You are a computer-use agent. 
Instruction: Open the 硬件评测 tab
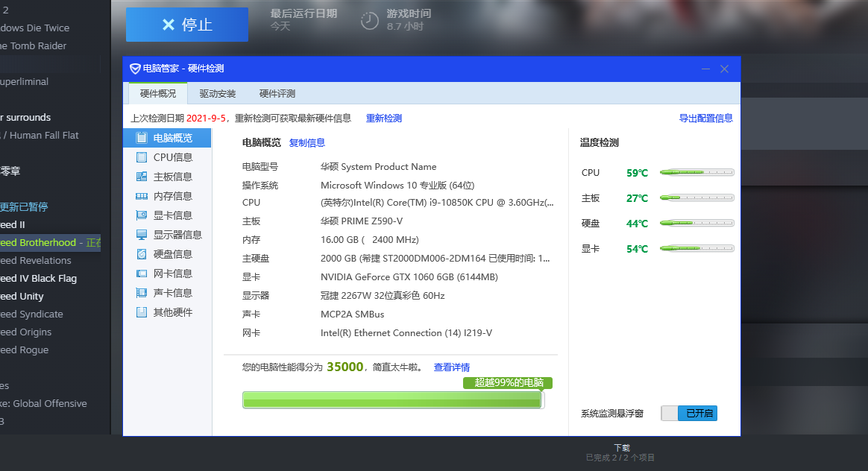pos(277,94)
